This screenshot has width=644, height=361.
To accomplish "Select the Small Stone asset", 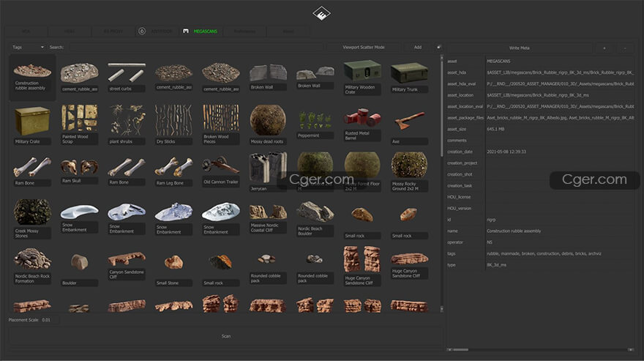I will [173, 269].
